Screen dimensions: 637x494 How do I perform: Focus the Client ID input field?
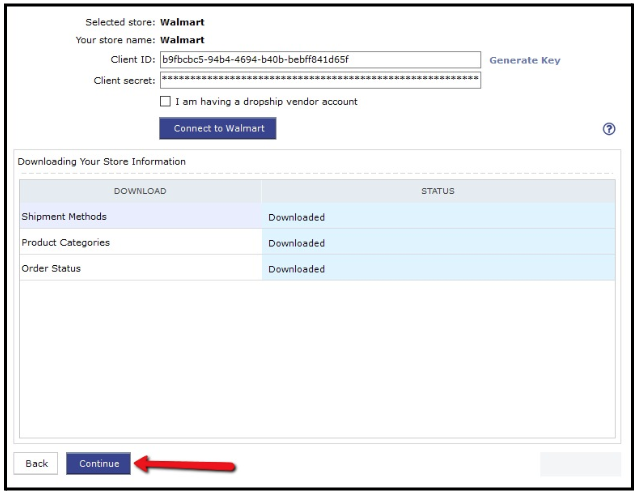pyautogui.click(x=319, y=60)
